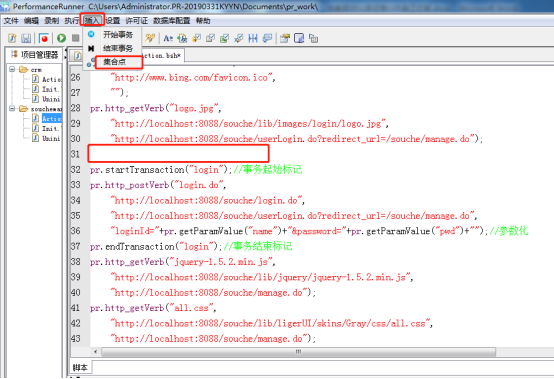Click the souche/login.do URL on line 34
This screenshot has height=379, width=554.
208,201
